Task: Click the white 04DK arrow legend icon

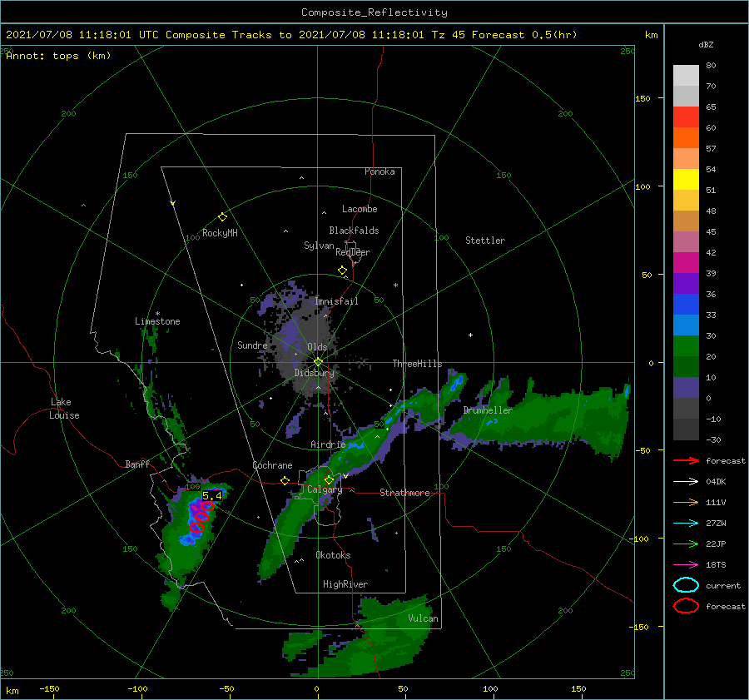Action: point(686,481)
